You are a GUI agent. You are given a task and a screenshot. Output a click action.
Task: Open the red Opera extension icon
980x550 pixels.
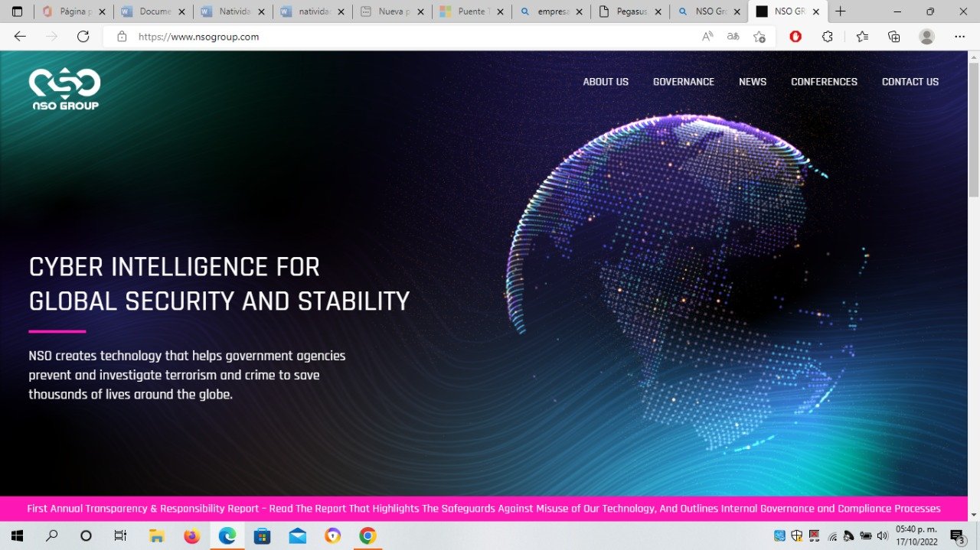[795, 37]
